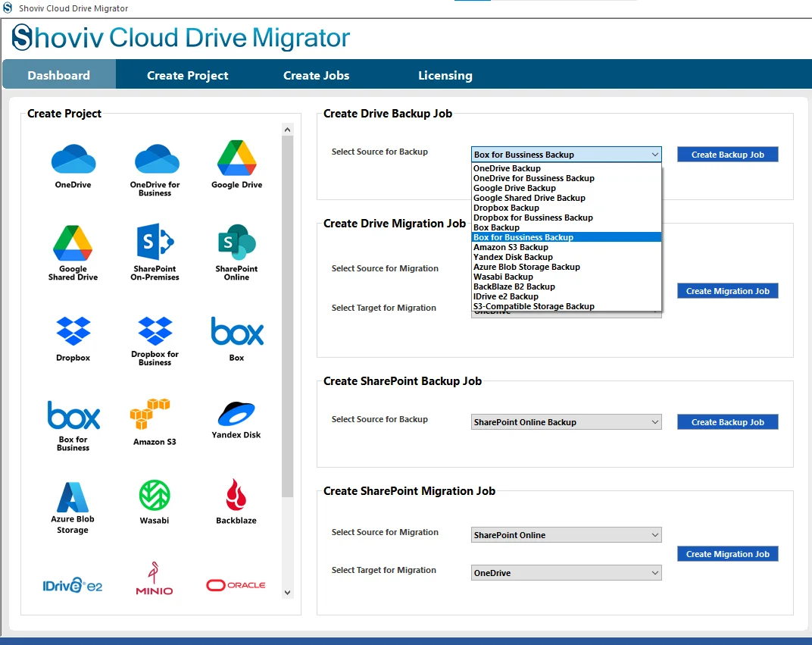The height and width of the screenshot is (645, 812).
Task: Choose the Box for Business icon
Action: tap(73, 415)
